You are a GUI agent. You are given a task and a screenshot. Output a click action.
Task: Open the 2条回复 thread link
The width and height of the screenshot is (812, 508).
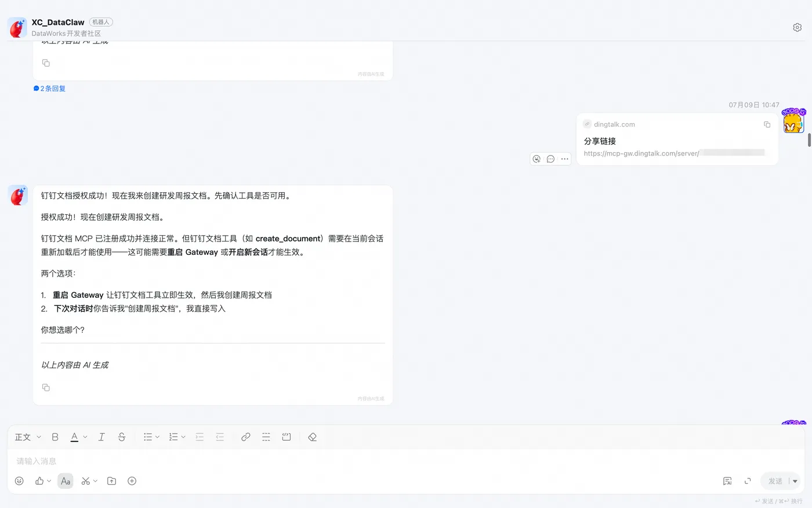coord(49,88)
